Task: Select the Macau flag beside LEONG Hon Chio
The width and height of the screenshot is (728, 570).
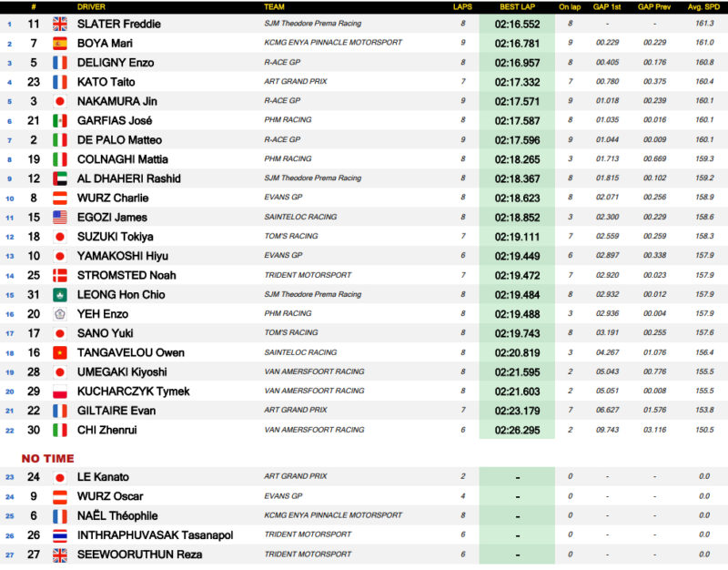Action: pos(60,294)
